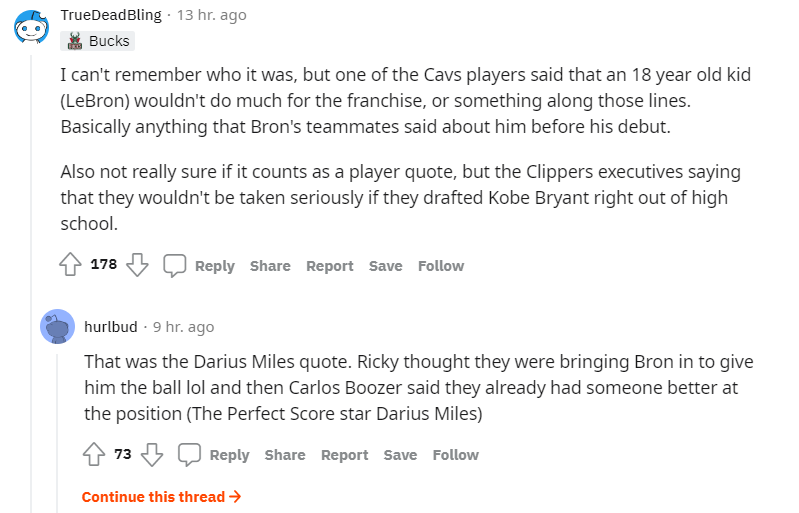Follow TrueDeadBling's comment
Viewport: 799px width, 513px height.
(441, 265)
